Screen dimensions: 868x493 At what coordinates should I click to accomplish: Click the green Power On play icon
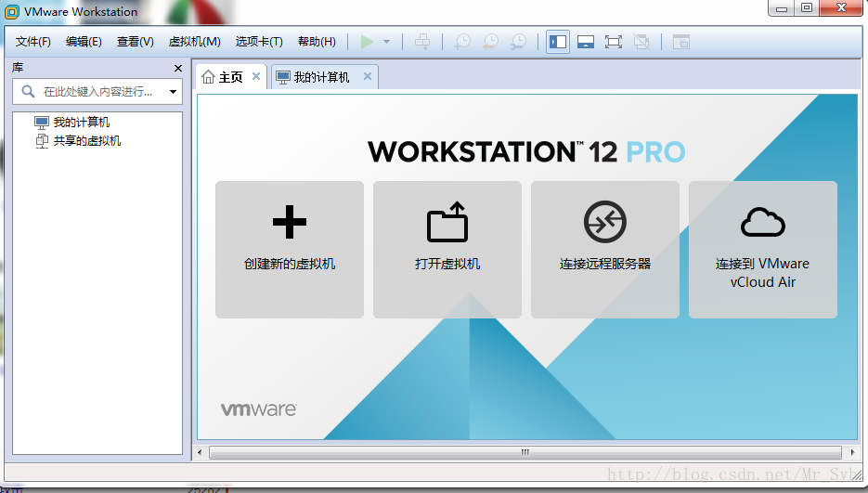pos(367,42)
